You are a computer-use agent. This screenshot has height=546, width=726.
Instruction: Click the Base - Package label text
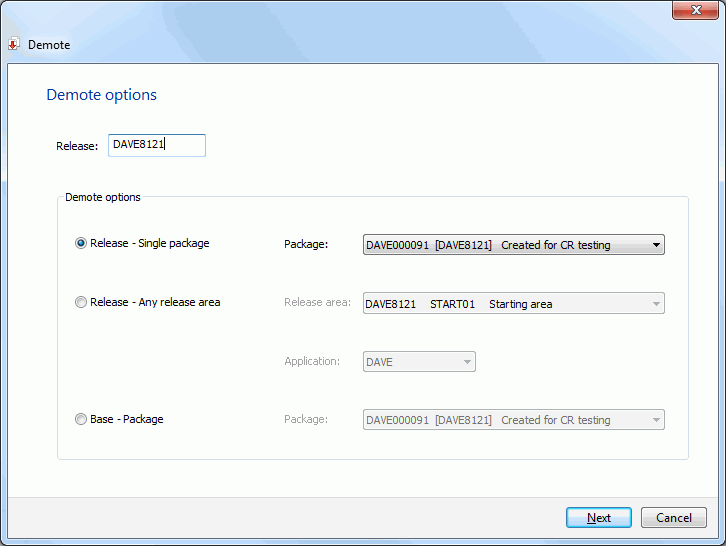[x=126, y=419]
